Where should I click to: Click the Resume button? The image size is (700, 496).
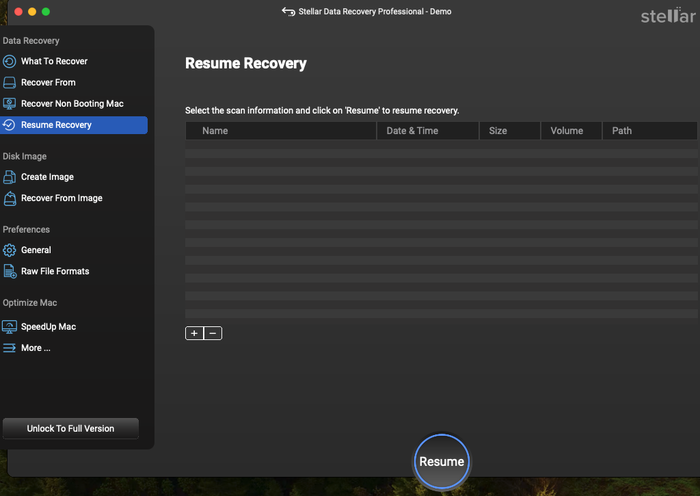pyautogui.click(x=442, y=462)
